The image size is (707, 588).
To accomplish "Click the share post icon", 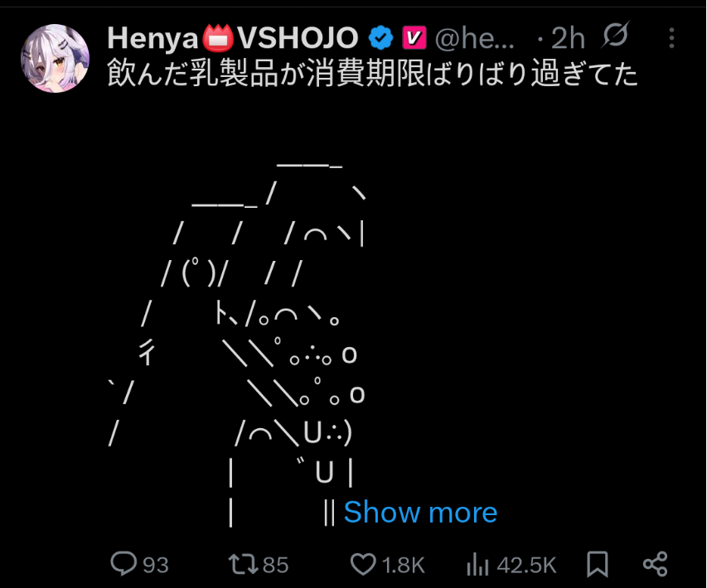I will 655,564.
